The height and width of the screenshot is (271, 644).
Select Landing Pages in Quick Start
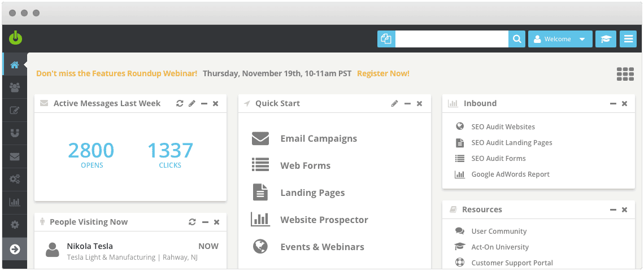(312, 193)
